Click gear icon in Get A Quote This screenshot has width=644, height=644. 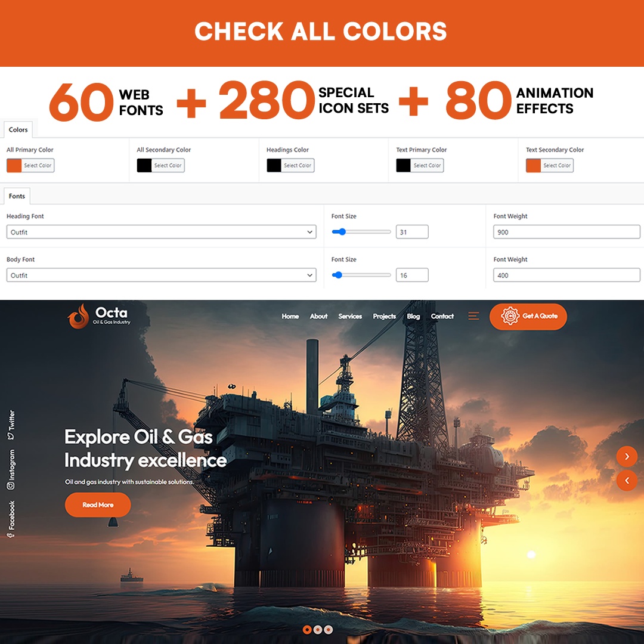[510, 316]
